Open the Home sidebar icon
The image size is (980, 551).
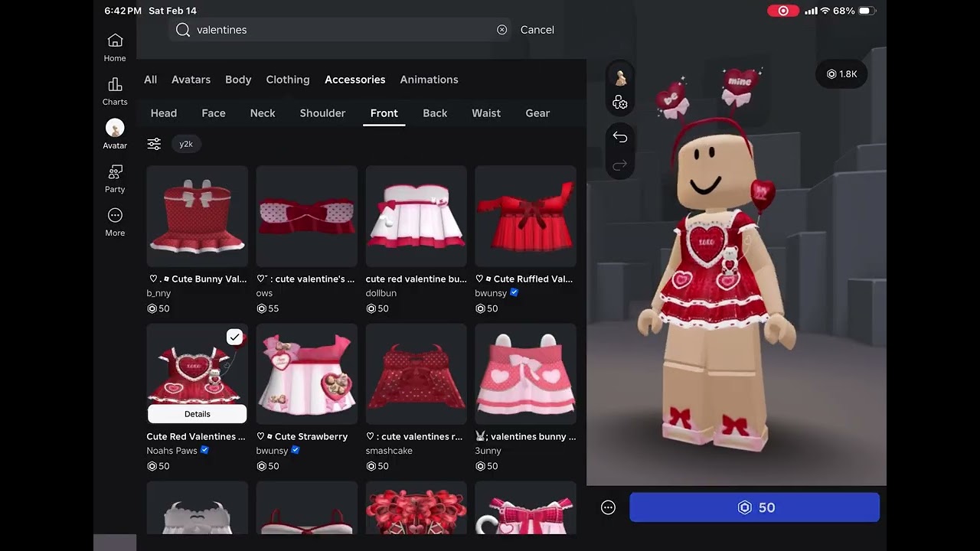(x=115, y=47)
